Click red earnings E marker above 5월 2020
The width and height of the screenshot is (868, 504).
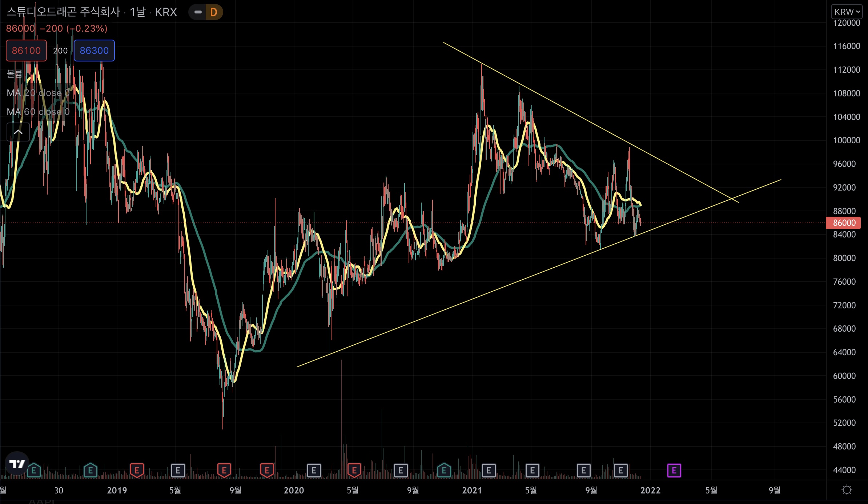coord(354,471)
